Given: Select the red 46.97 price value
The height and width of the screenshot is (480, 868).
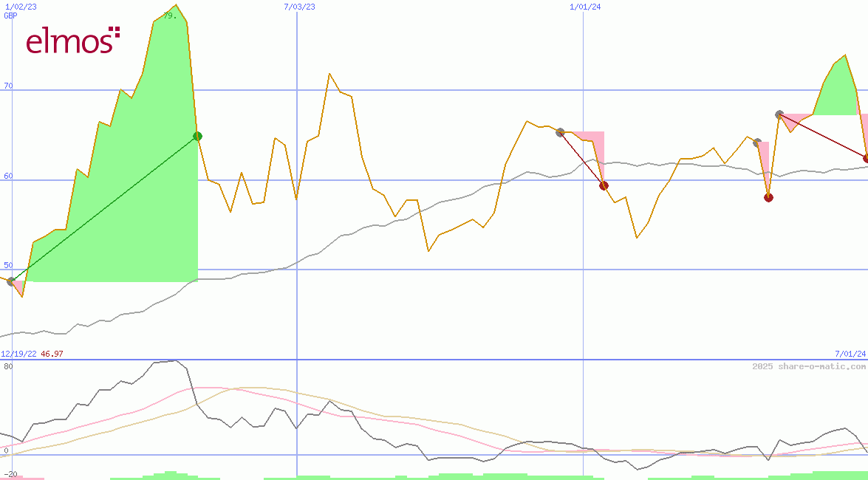Looking at the screenshot, I should click(52, 354).
